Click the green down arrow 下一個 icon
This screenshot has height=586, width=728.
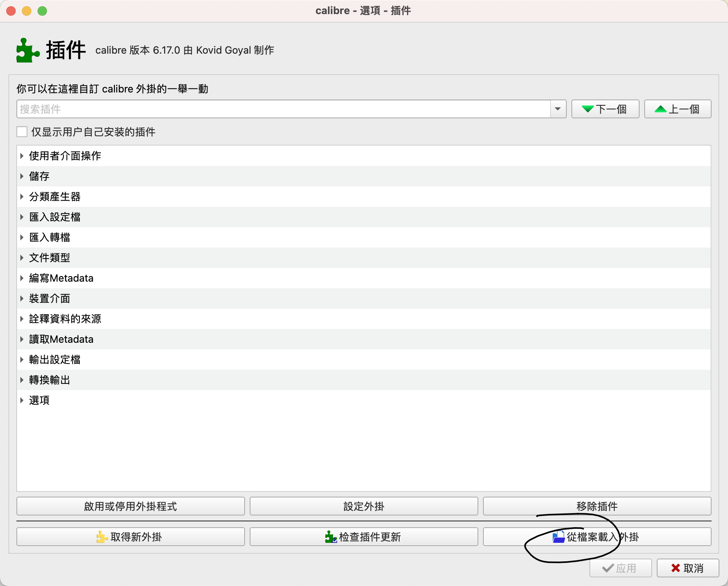pos(587,109)
